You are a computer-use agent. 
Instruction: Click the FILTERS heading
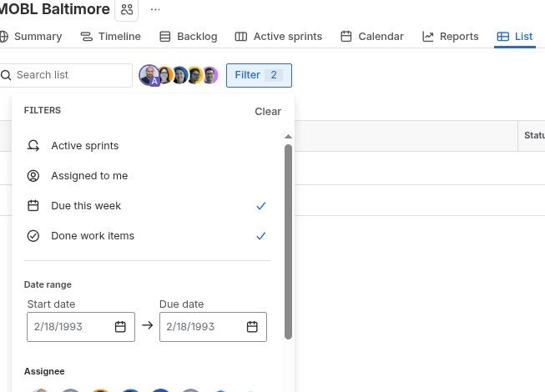coord(43,110)
